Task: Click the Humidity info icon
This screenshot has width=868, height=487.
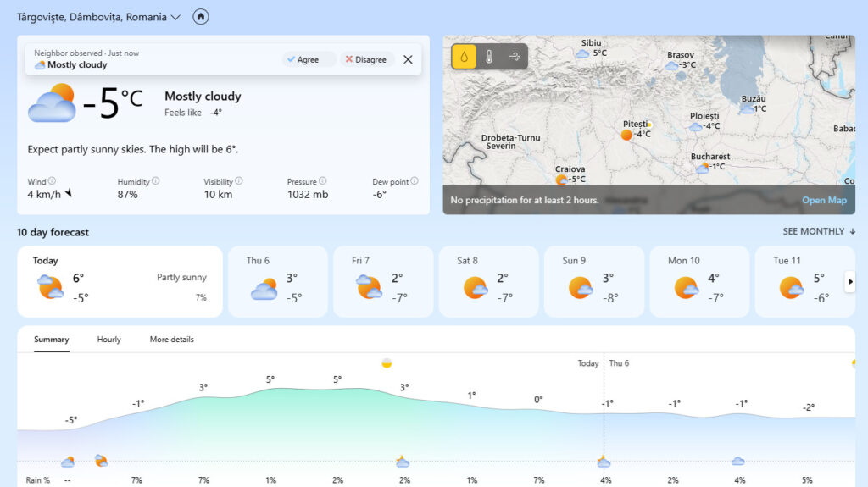Action: pos(156,181)
